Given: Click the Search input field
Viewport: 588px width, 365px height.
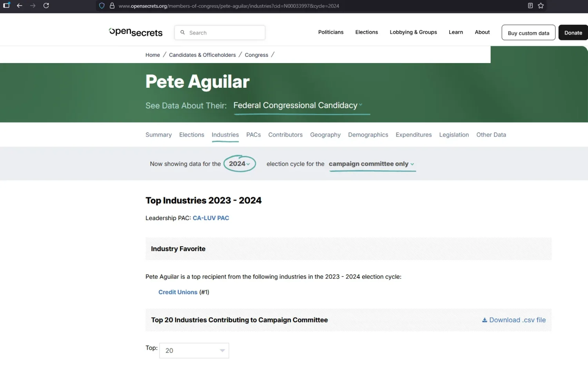Looking at the screenshot, I should (x=220, y=33).
